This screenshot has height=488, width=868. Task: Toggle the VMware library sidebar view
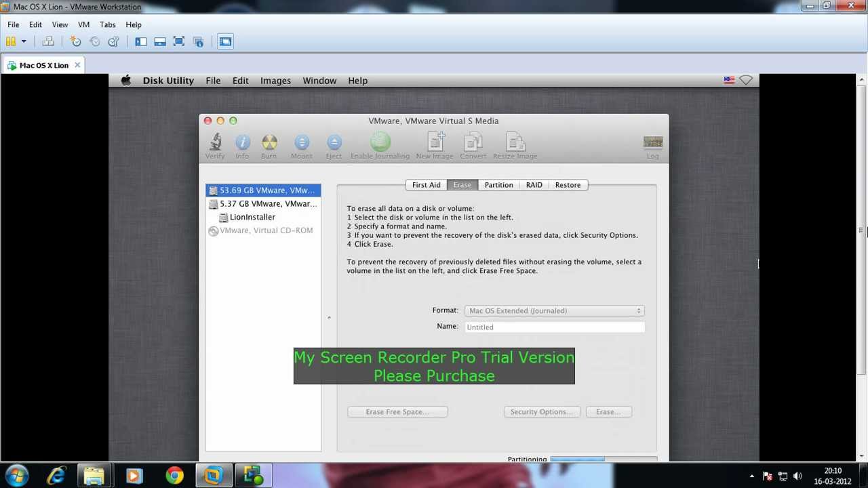click(x=141, y=41)
